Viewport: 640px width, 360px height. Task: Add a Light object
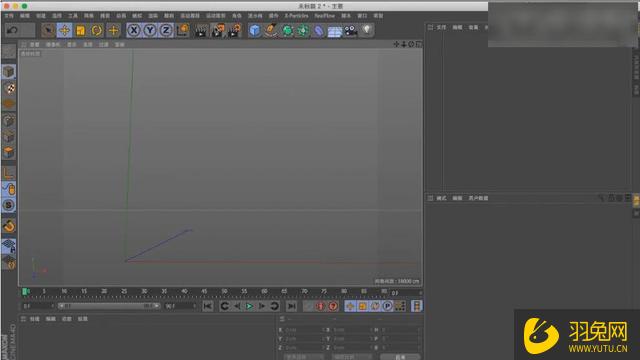tap(367, 30)
